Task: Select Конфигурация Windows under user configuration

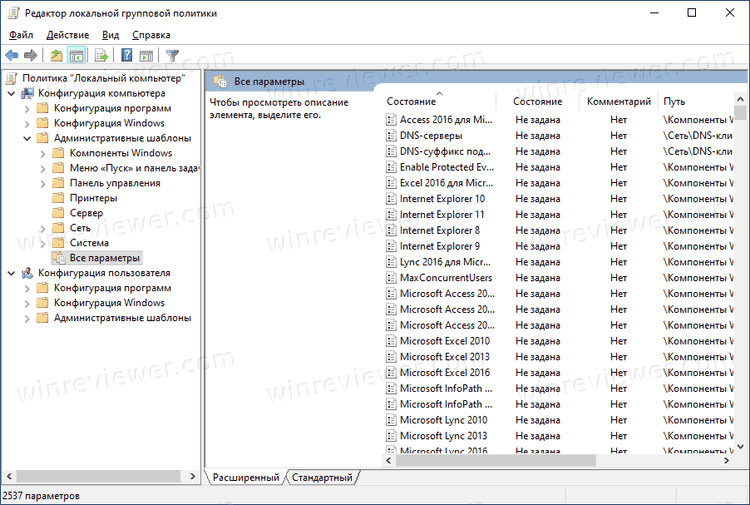Action: tap(109, 303)
